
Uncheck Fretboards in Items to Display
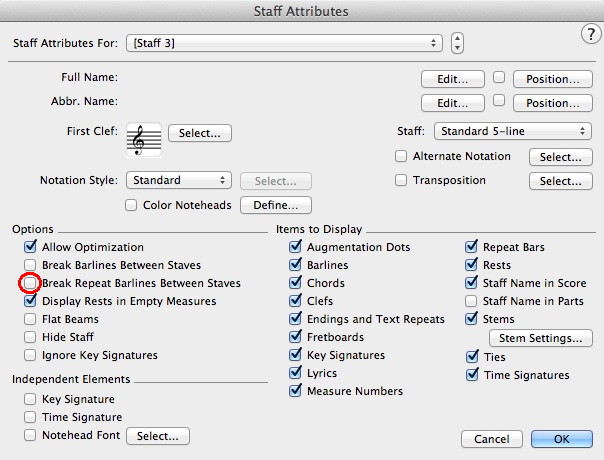(x=295, y=337)
